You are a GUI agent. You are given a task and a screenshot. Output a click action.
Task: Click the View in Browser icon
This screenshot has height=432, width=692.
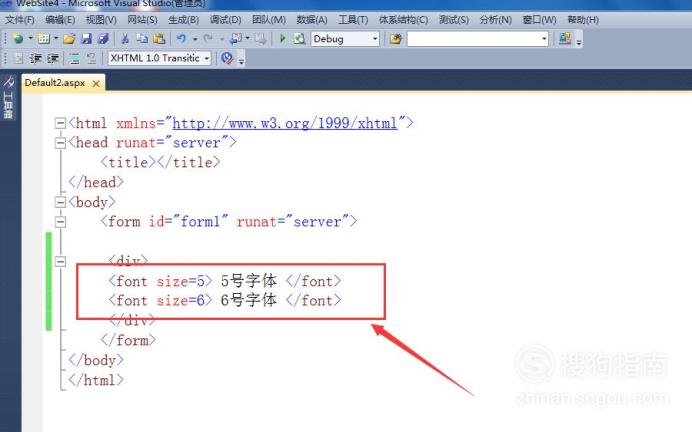click(299, 39)
